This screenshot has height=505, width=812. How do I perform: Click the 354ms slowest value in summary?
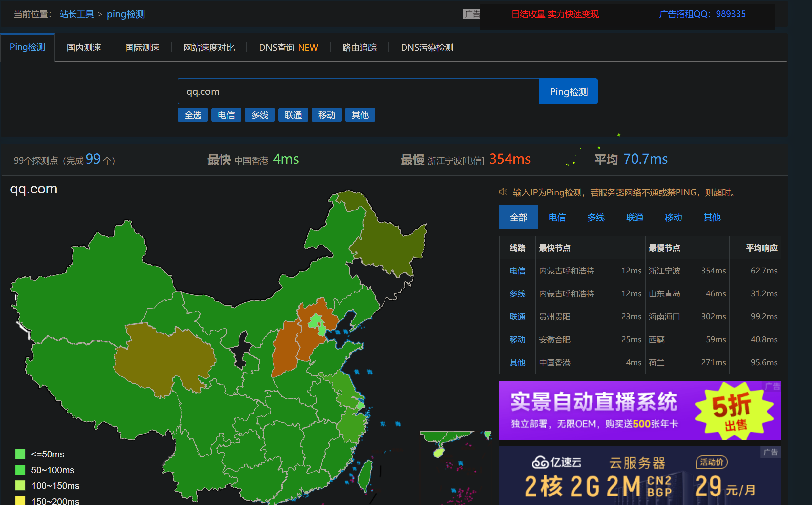point(510,159)
